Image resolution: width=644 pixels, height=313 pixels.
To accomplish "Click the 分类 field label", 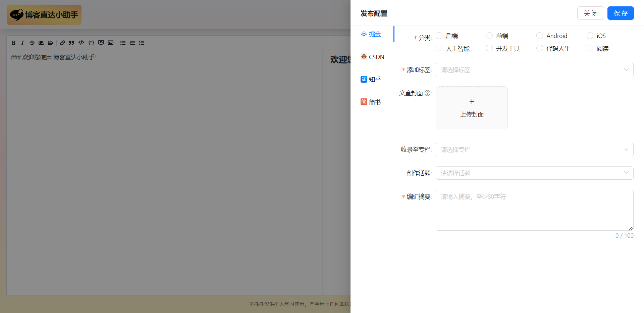I will tap(425, 38).
